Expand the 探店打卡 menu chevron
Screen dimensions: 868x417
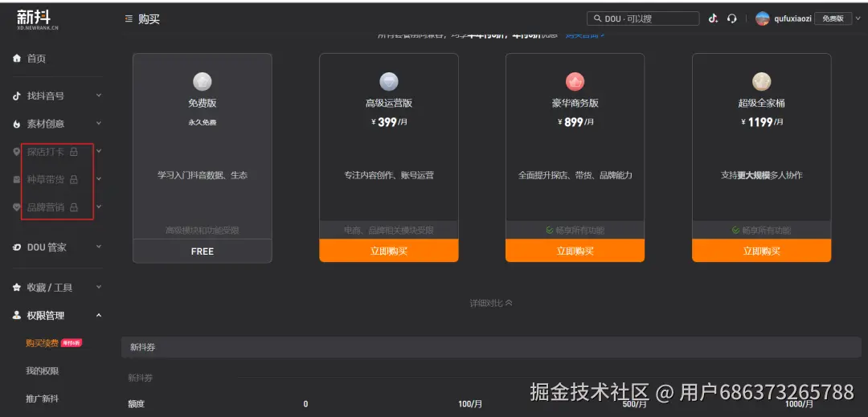[x=99, y=150]
